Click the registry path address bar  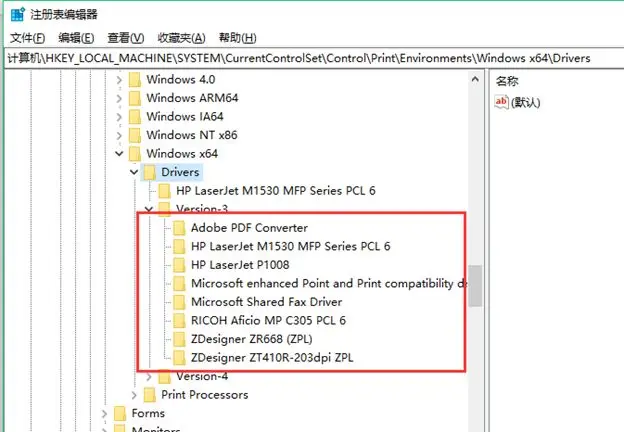coord(300,58)
